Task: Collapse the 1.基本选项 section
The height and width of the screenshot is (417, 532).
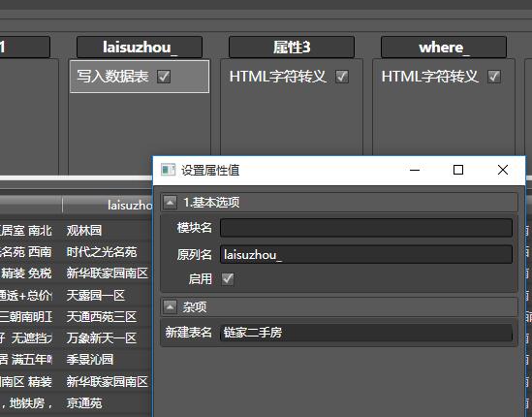Action: [x=170, y=203]
